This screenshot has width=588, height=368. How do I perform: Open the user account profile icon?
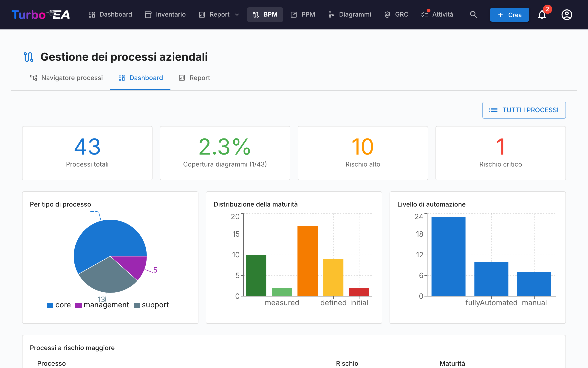pos(567,14)
